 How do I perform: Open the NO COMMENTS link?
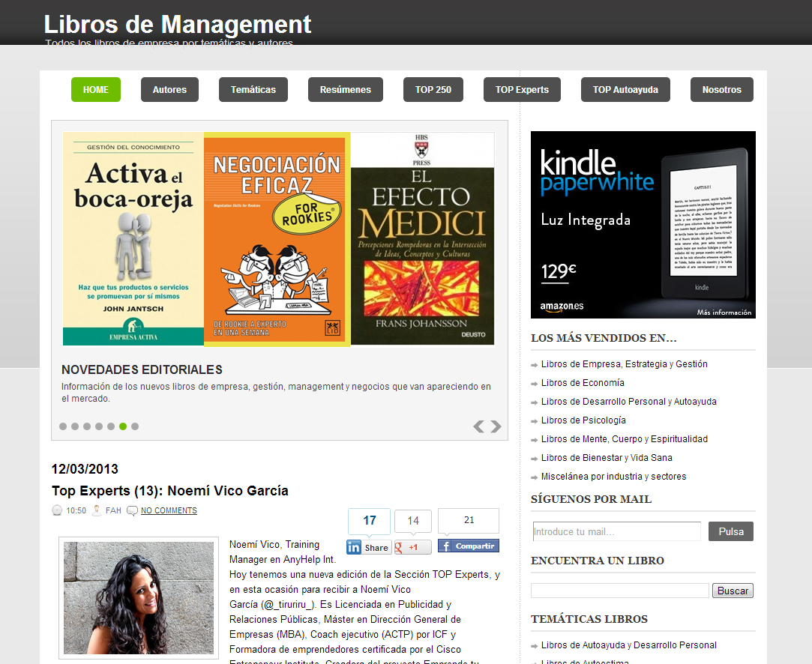[169, 510]
